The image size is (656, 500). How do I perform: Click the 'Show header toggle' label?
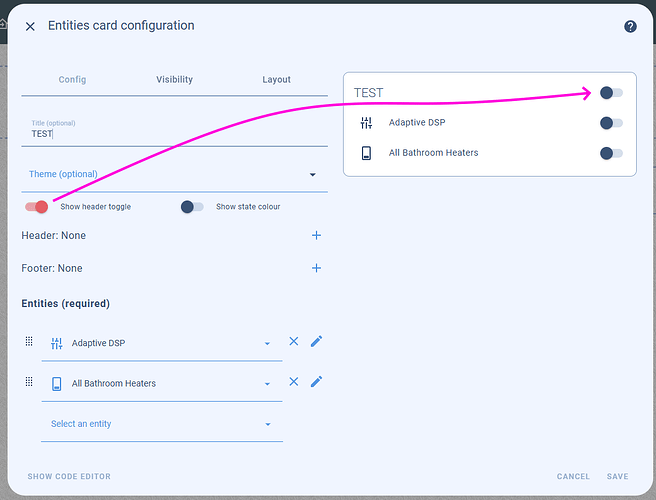(95, 207)
